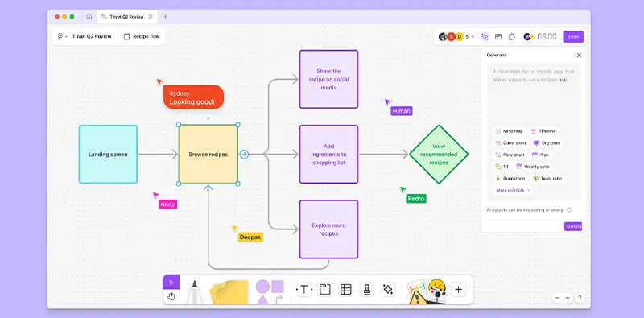Close the Trivet Q2 Review tab

(151, 17)
